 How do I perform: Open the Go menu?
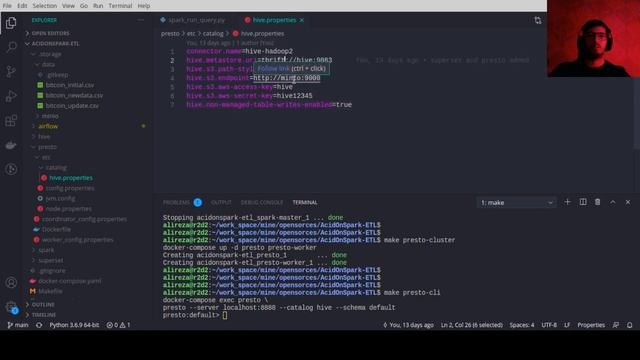[84, 6]
